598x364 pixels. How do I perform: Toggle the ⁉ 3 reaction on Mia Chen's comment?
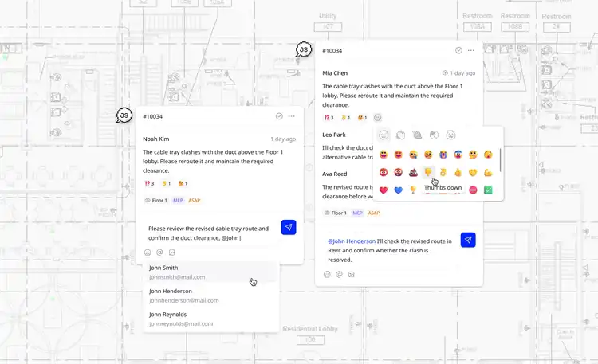[x=329, y=118]
